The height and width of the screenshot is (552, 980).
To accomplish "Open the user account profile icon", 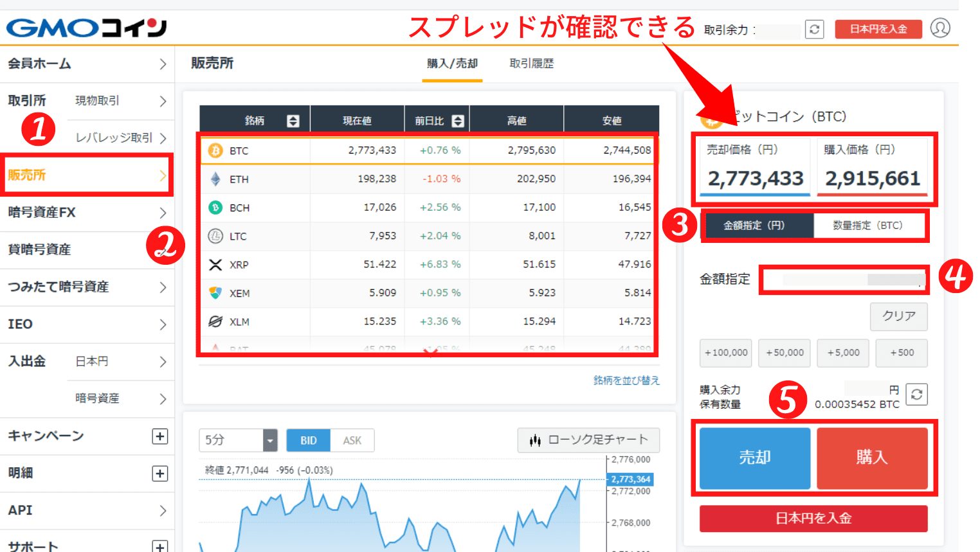I will click(x=939, y=28).
